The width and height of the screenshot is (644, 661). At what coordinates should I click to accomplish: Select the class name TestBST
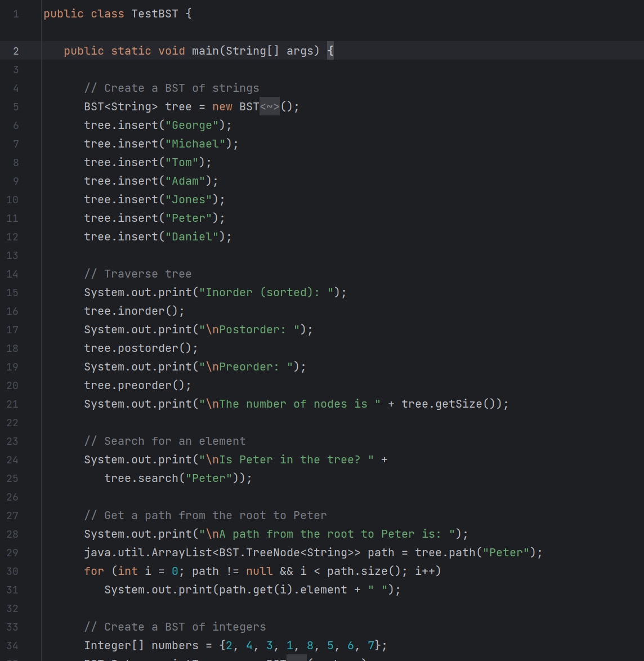coord(155,13)
